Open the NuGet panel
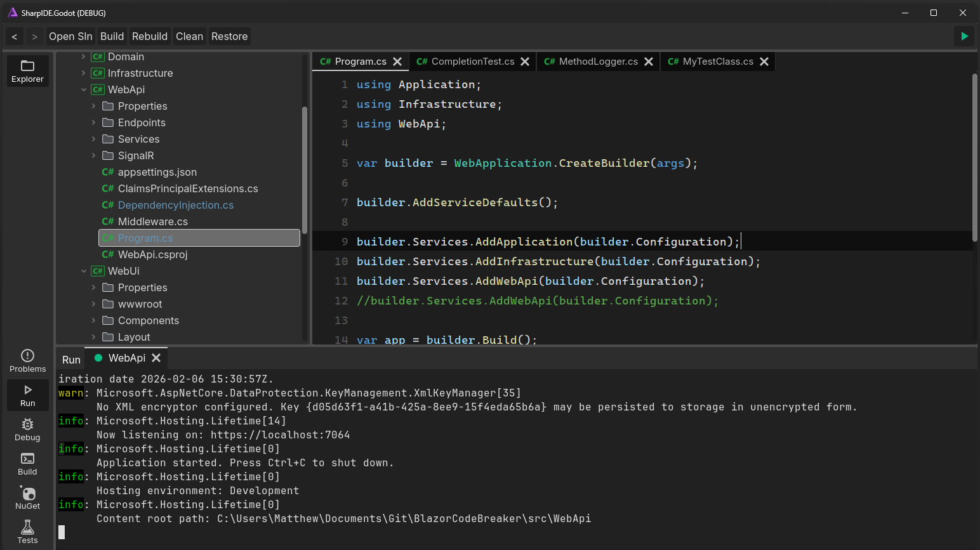The height and width of the screenshot is (550, 980). pos(27,498)
